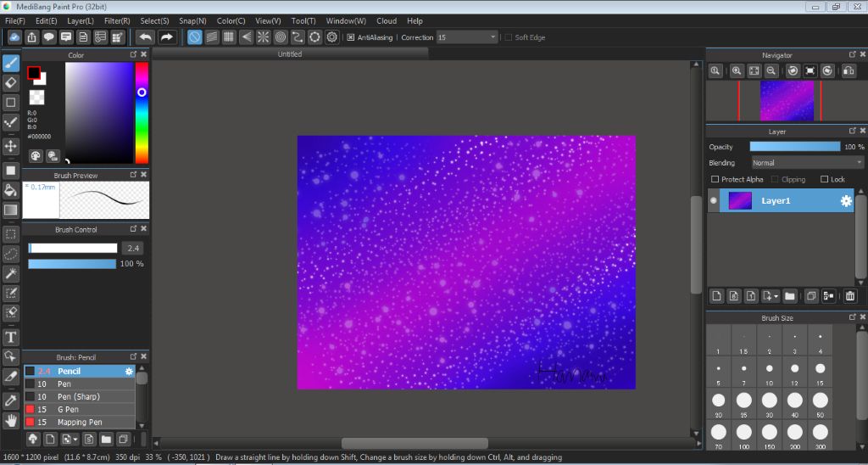
Task: Enable the grid snap guide
Action: click(x=229, y=37)
